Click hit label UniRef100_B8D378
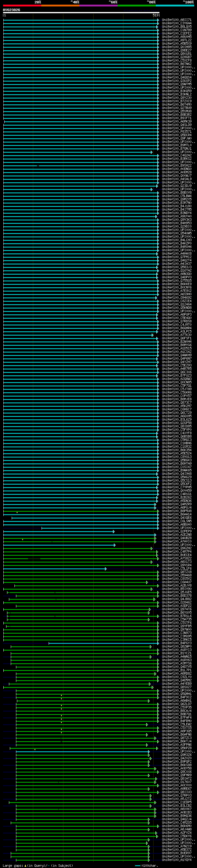Viewport: 197px width, 868px height. (177, 596)
